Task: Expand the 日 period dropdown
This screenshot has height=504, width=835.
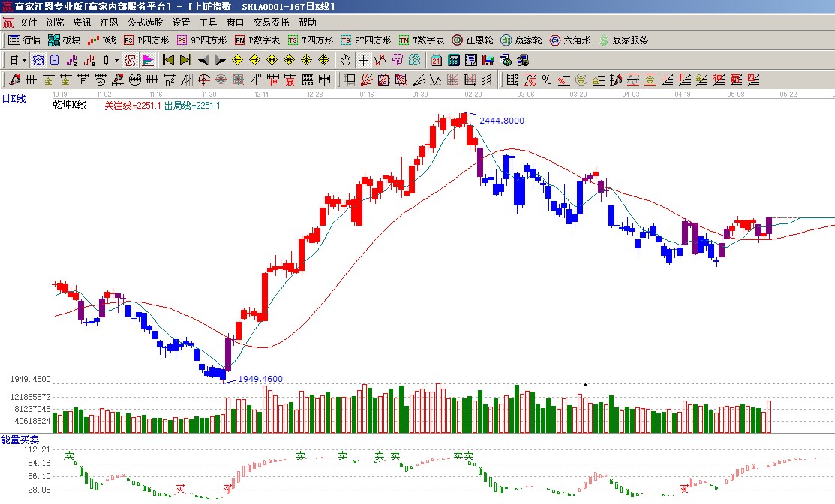Action: click(x=24, y=60)
